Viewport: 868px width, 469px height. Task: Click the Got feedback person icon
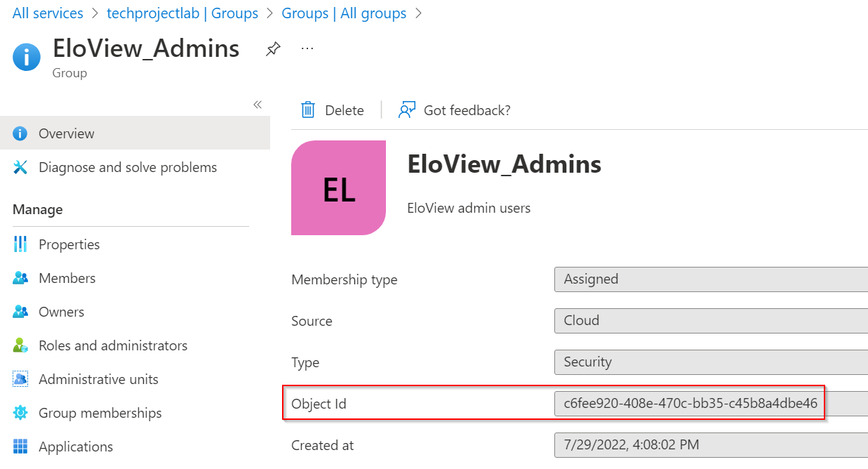click(407, 110)
